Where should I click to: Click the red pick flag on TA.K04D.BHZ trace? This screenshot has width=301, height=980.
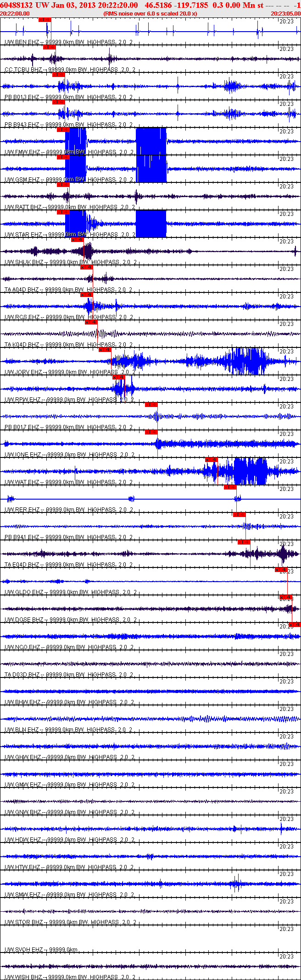[91, 322]
